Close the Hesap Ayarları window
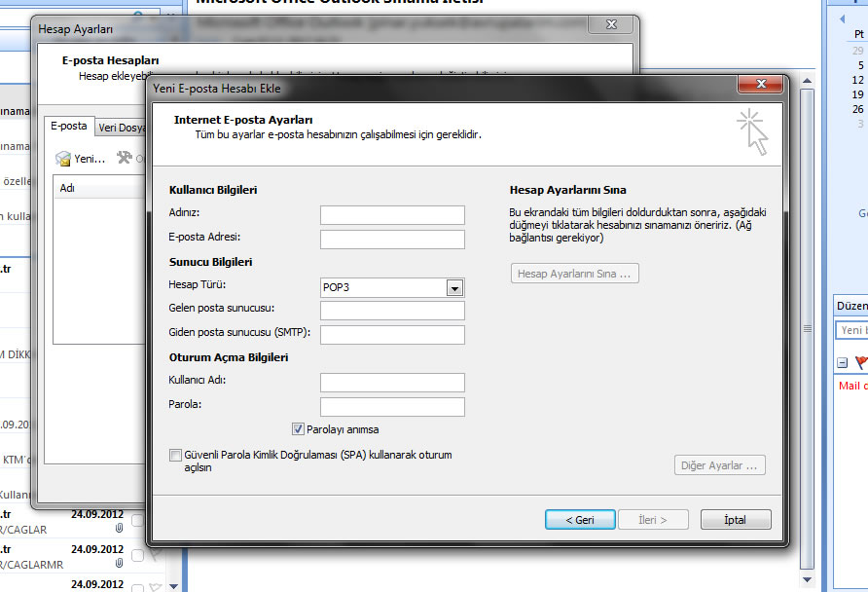The height and width of the screenshot is (592, 868). coord(611,26)
